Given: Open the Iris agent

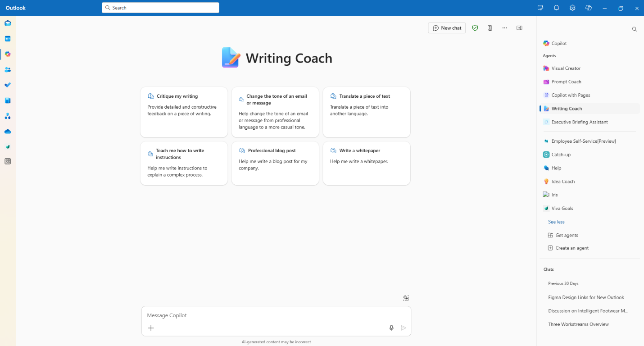Looking at the screenshot, I should (590, 195).
